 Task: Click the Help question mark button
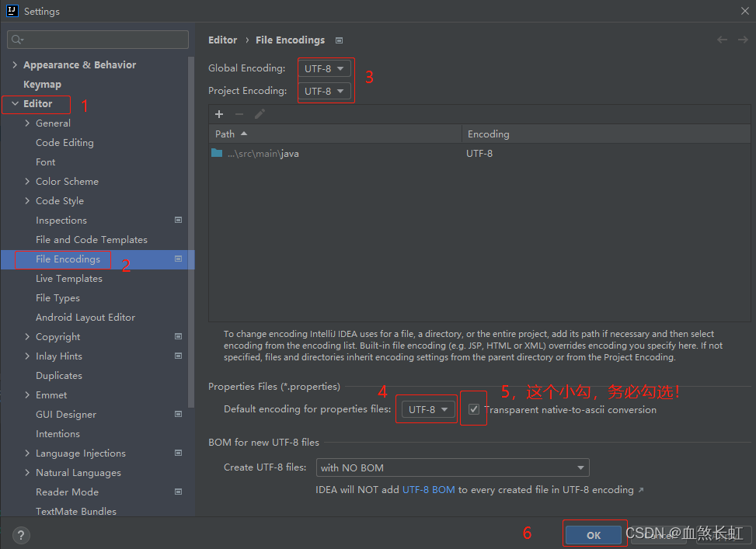[21, 535]
